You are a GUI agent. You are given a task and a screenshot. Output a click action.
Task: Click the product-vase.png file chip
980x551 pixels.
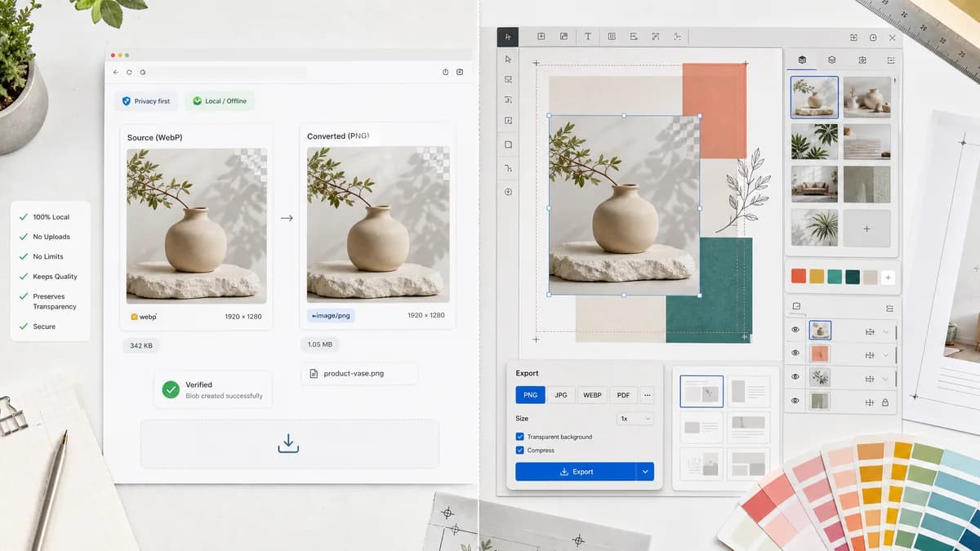coord(359,374)
